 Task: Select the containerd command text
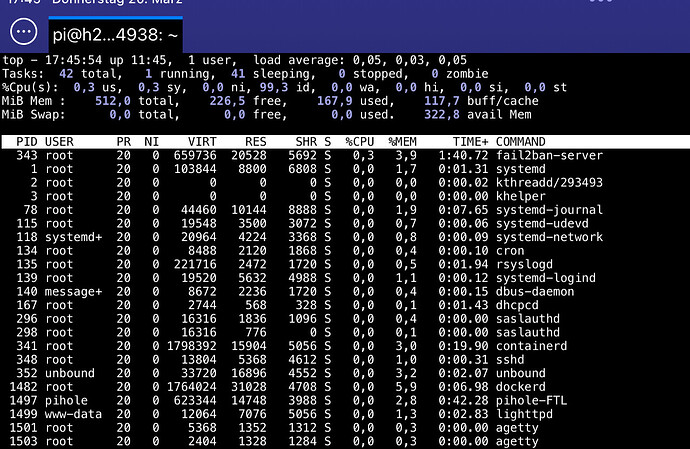click(531, 346)
